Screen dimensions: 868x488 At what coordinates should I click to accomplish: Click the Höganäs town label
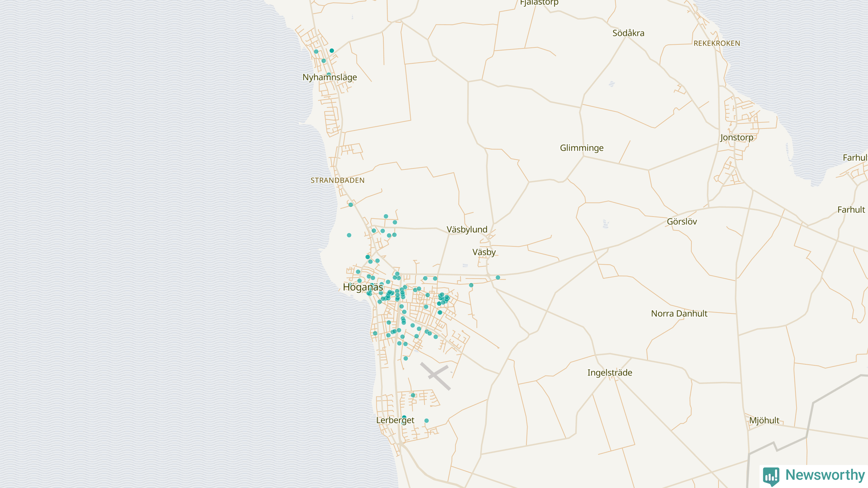click(x=363, y=287)
